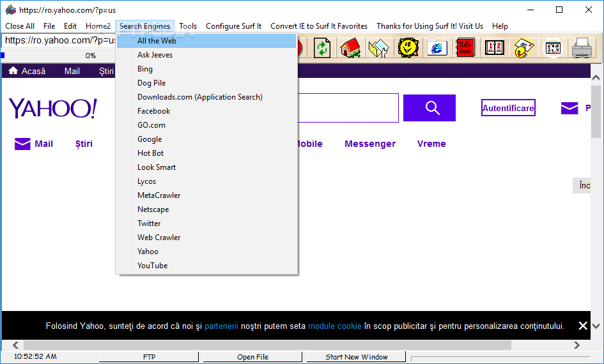Click the Open File button

pyautogui.click(x=252, y=357)
